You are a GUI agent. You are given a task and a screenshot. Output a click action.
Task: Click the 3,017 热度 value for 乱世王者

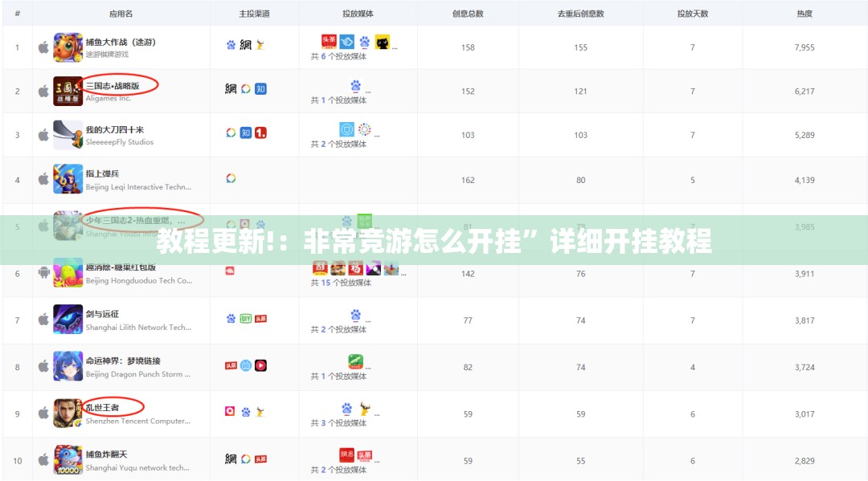pyautogui.click(x=805, y=414)
